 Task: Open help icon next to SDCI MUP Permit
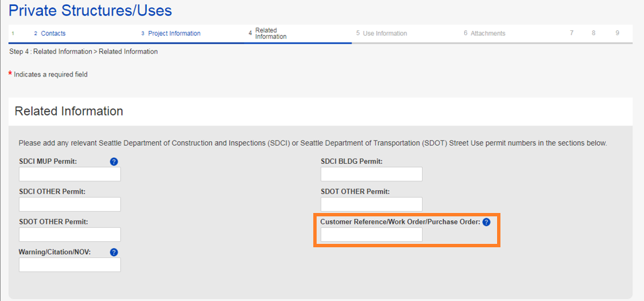pyautogui.click(x=114, y=162)
